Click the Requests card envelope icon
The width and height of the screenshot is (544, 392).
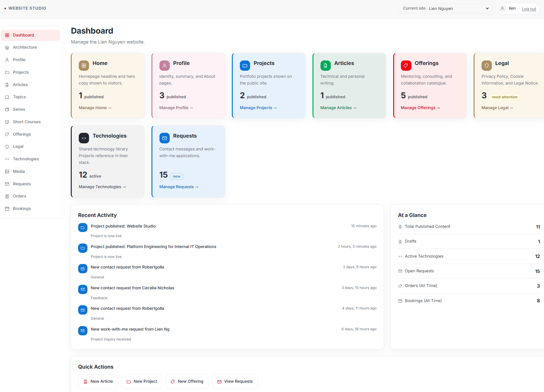coord(164,138)
